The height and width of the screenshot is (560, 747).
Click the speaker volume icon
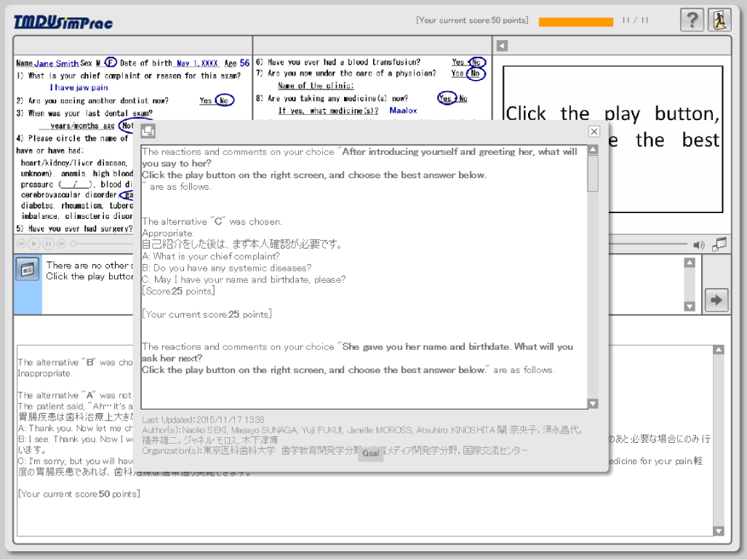point(698,244)
